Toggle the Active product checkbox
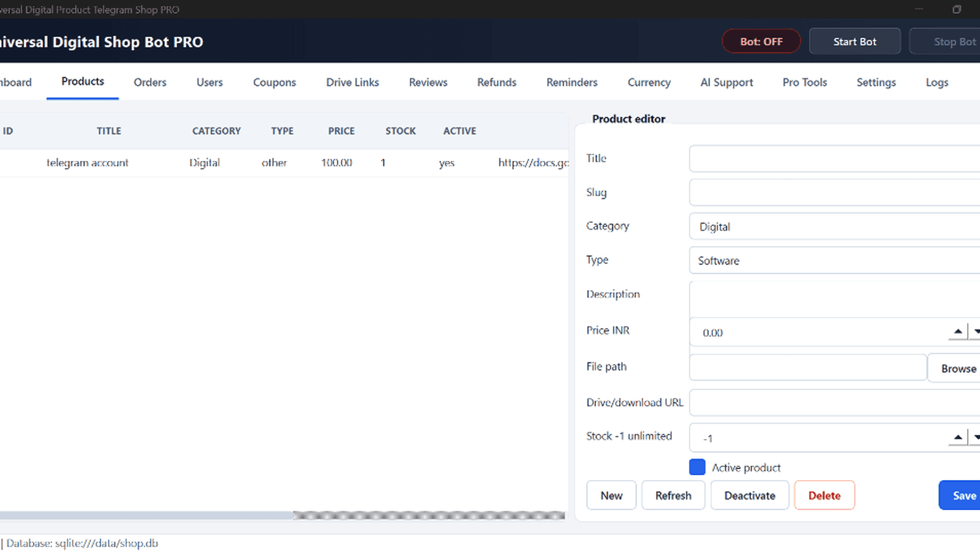 coord(697,467)
